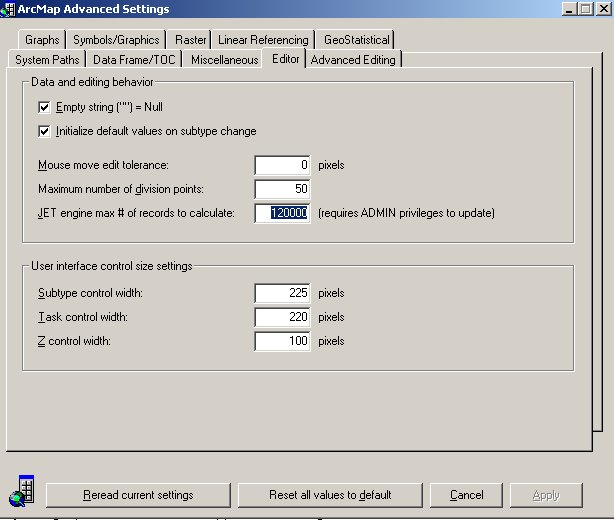This screenshot has width=614, height=520.
Task: Focus the Mouse move edit tolerance field
Action: [282, 165]
